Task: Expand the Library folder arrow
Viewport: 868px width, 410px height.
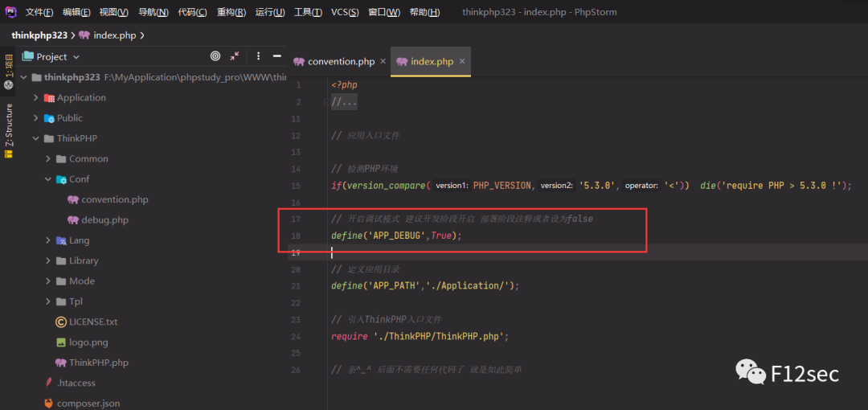Action: pos(47,261)
